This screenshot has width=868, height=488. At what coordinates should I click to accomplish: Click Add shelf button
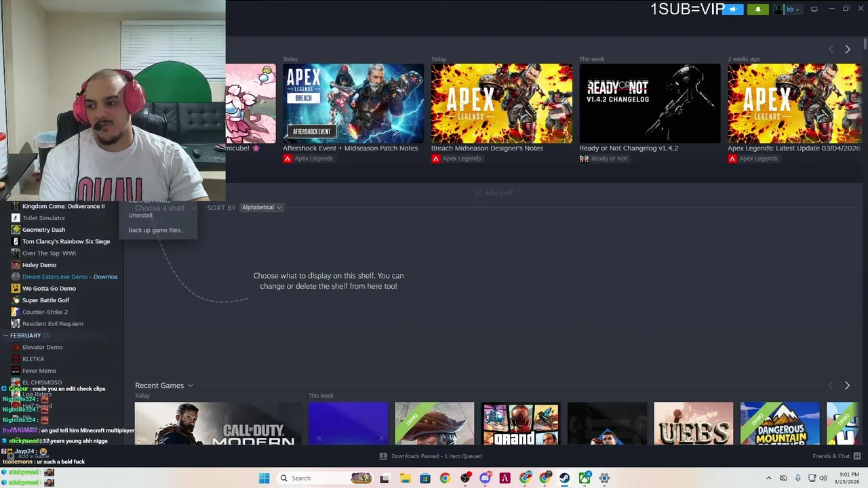(493, 193)
